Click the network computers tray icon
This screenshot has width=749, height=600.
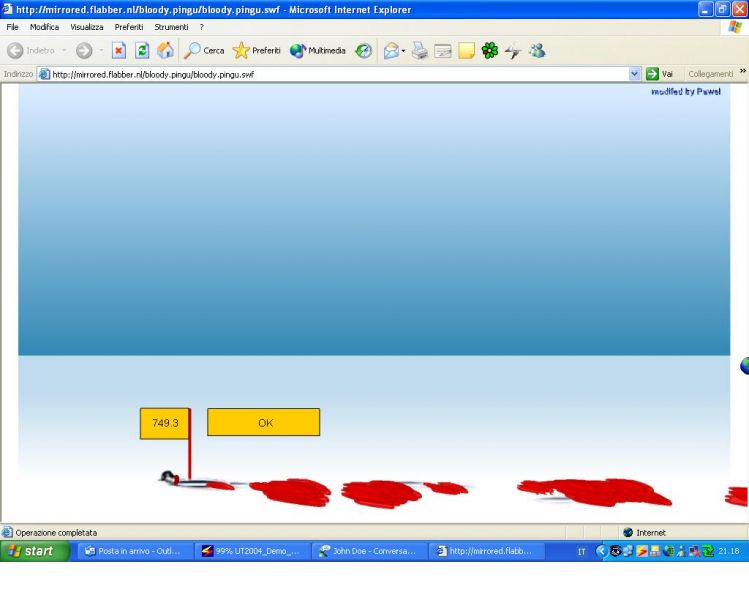tap(629, 551)
